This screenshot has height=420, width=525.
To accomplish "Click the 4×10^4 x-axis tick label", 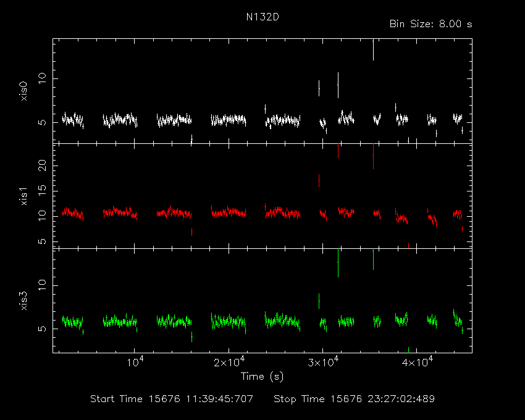I will (x=417, y=362).
